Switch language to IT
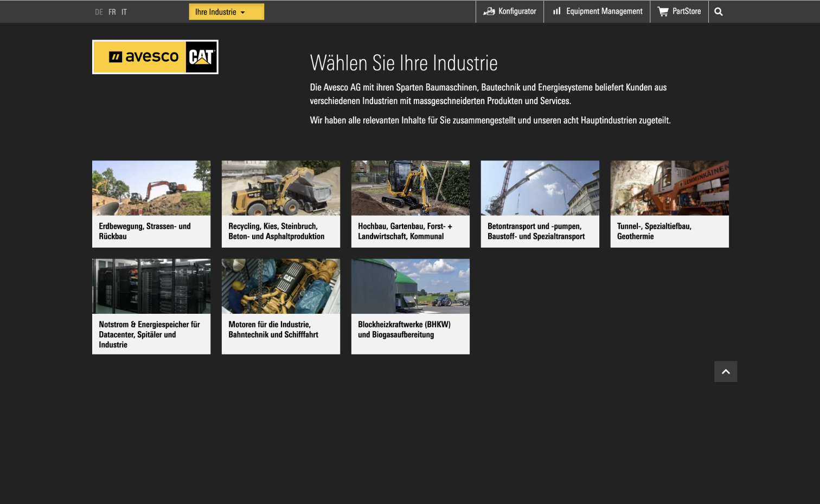Screen dimensions: 820x504 coord(124,12)
